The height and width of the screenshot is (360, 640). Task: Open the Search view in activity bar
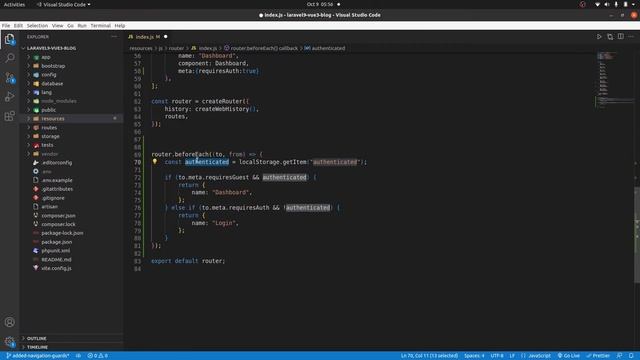[9, 58]
